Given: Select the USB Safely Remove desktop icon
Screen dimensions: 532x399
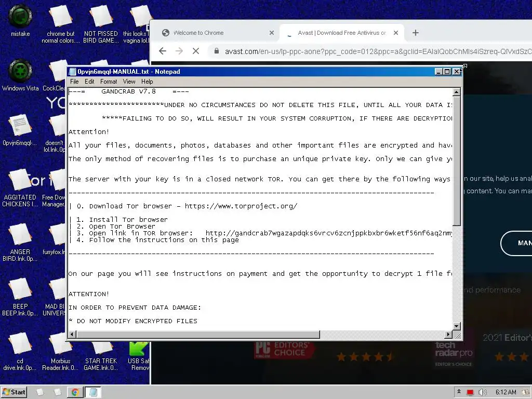Looking at the screenshot, I should pos(138,355).
